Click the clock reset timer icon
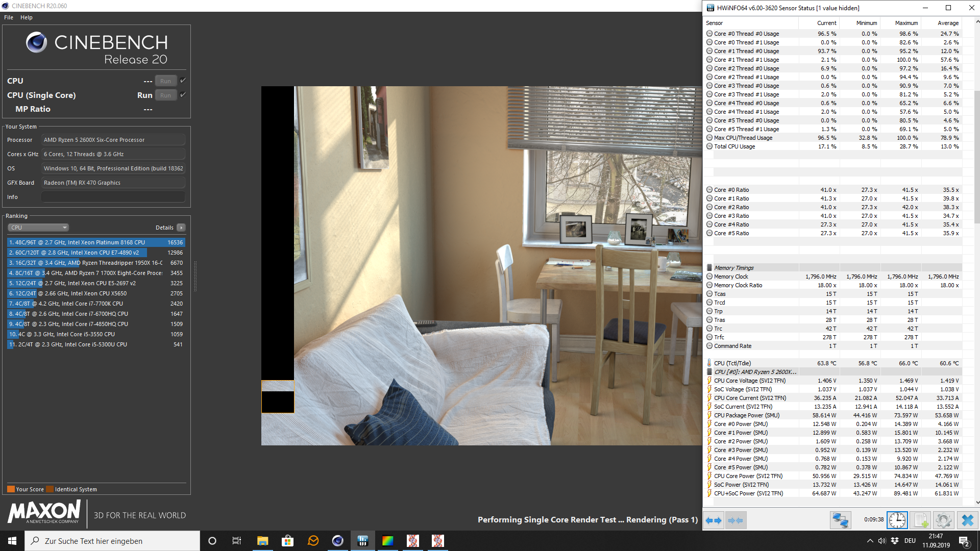The height and width of the screenshot is (551, 980). (x=897, y=520)
